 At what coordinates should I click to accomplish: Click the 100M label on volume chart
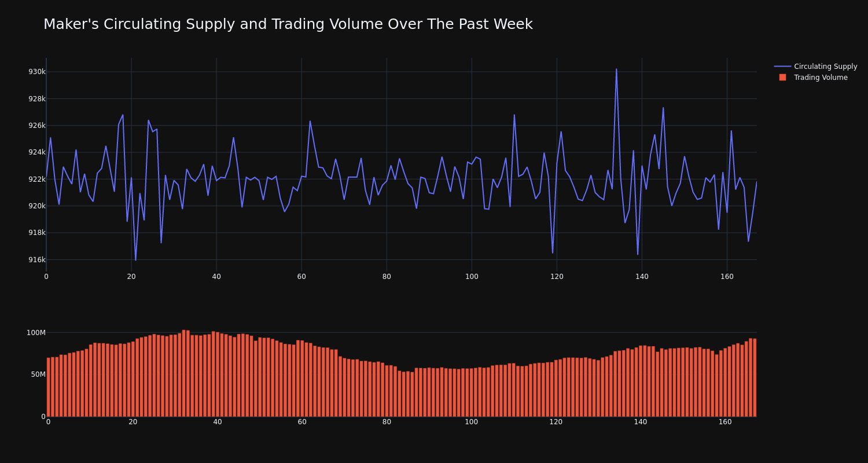36,333
